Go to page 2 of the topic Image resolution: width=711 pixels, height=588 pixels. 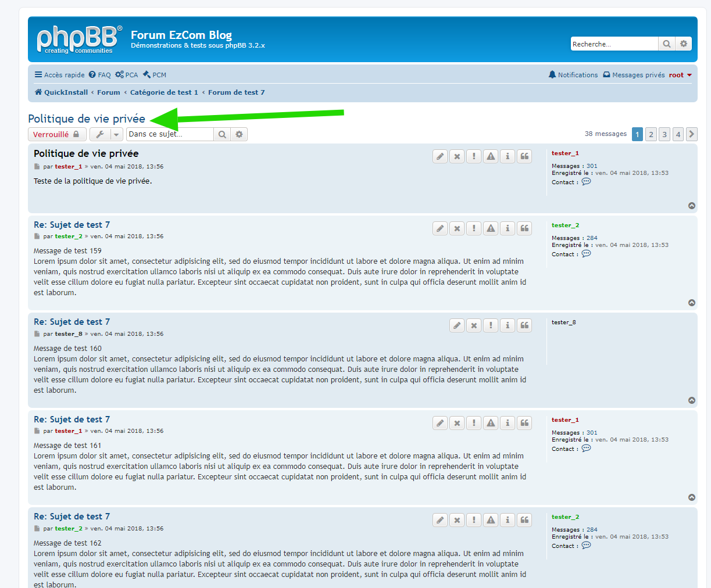651,134
